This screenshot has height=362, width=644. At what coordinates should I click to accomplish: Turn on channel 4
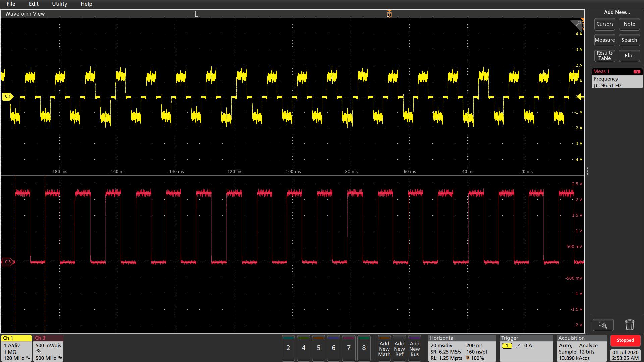click(304, 348)
